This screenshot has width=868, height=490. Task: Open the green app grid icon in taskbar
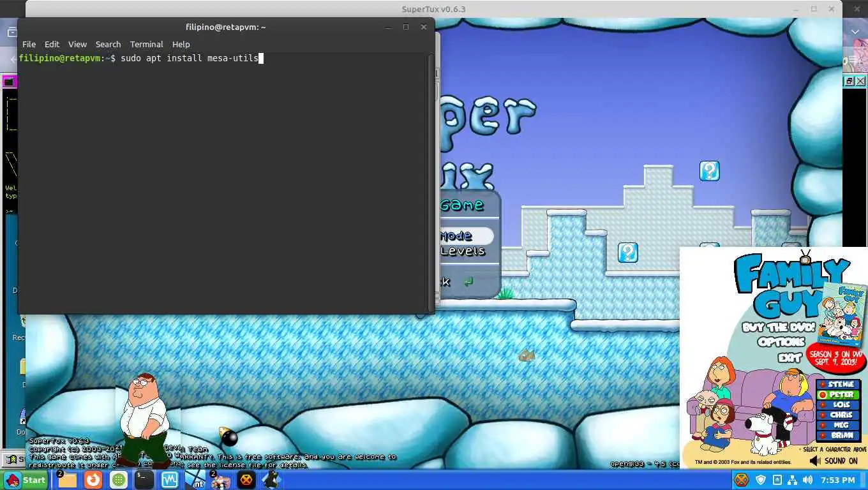tap(119, 480)
